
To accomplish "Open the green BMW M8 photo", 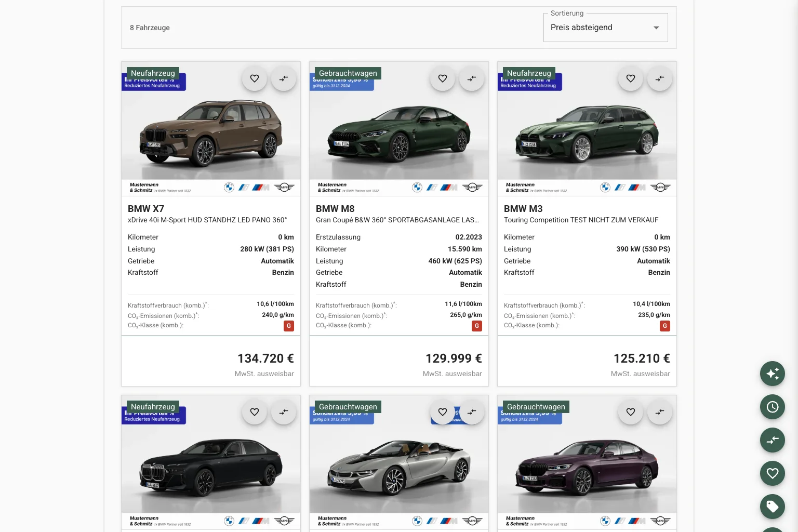I will [x=399, y=129].
